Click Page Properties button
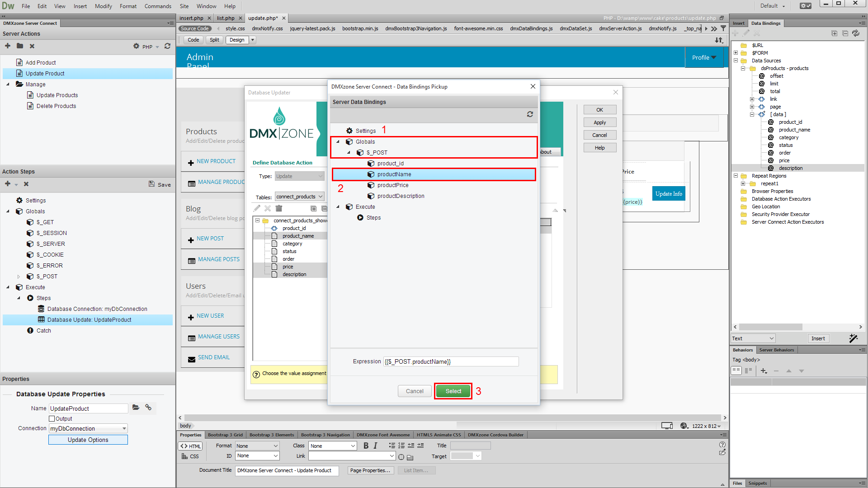This screenshot has width=868, height=488. 370,470
